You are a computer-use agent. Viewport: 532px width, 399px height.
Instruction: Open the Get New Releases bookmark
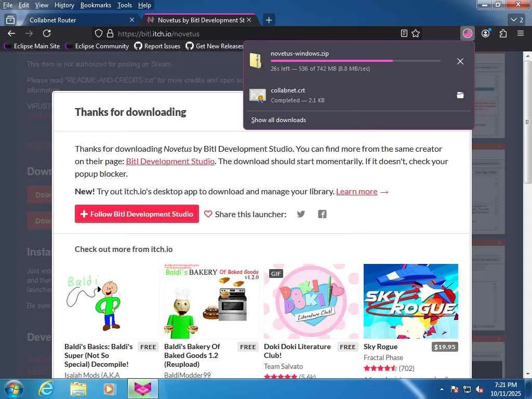[x=215, y=46]
